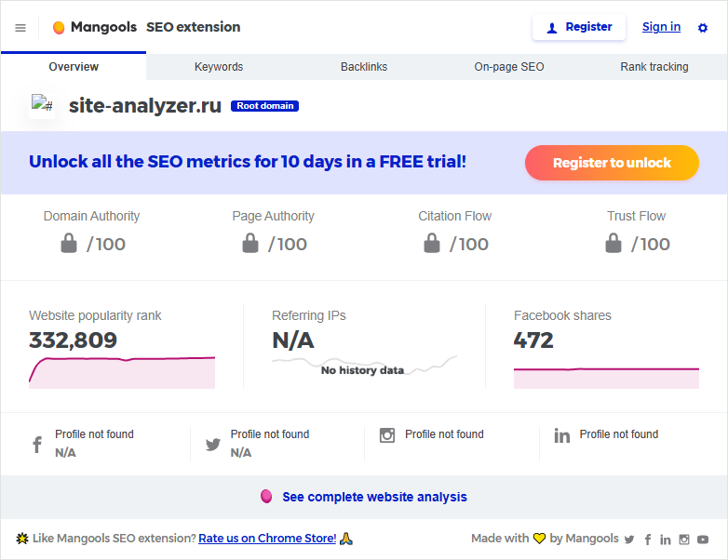Click the Facebook shares chart

point(606,378)
